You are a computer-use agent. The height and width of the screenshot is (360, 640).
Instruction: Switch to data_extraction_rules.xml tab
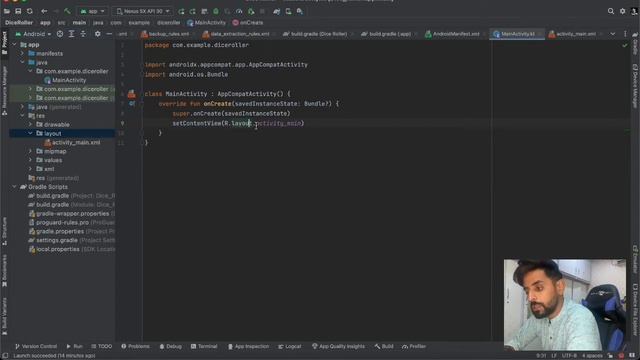point(236,34)
